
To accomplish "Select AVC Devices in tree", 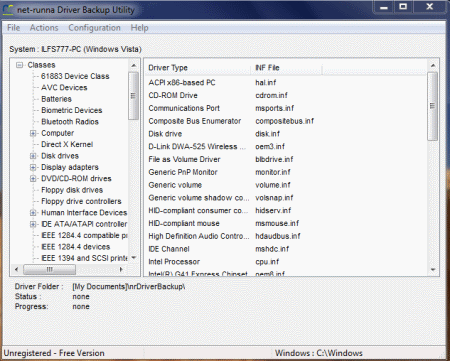I will [x=64, y=88].
